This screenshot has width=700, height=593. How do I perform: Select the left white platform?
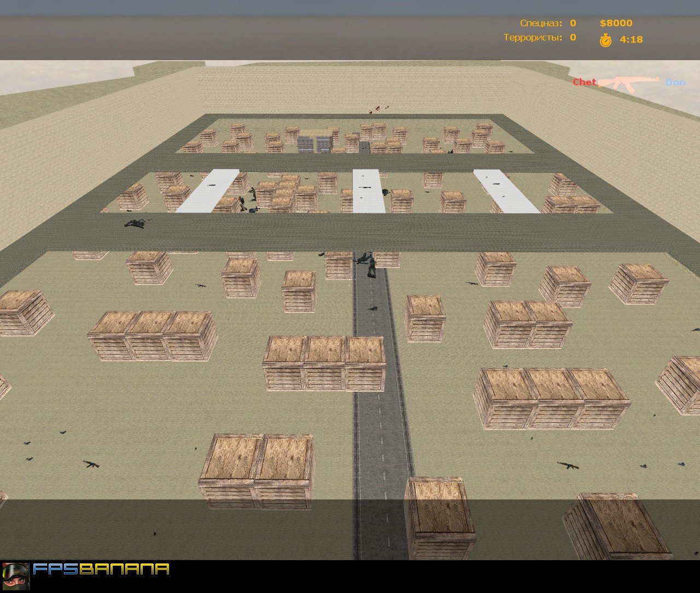208,191
